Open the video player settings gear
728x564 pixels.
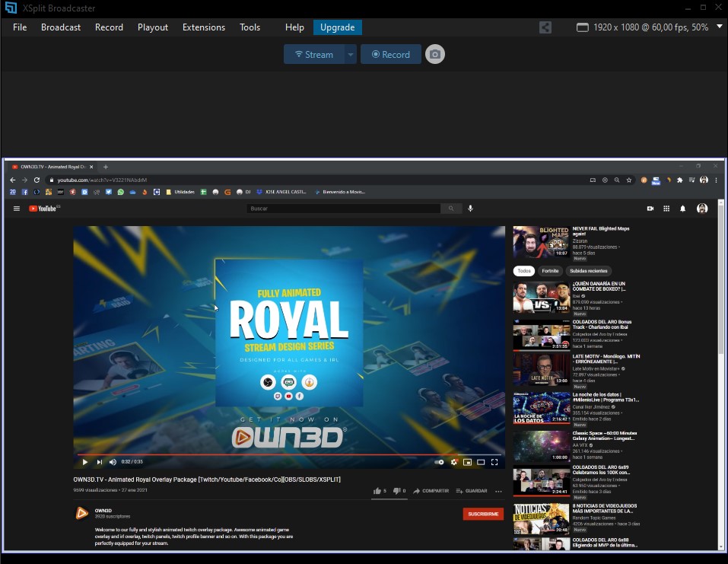click(x=453, y=462)
